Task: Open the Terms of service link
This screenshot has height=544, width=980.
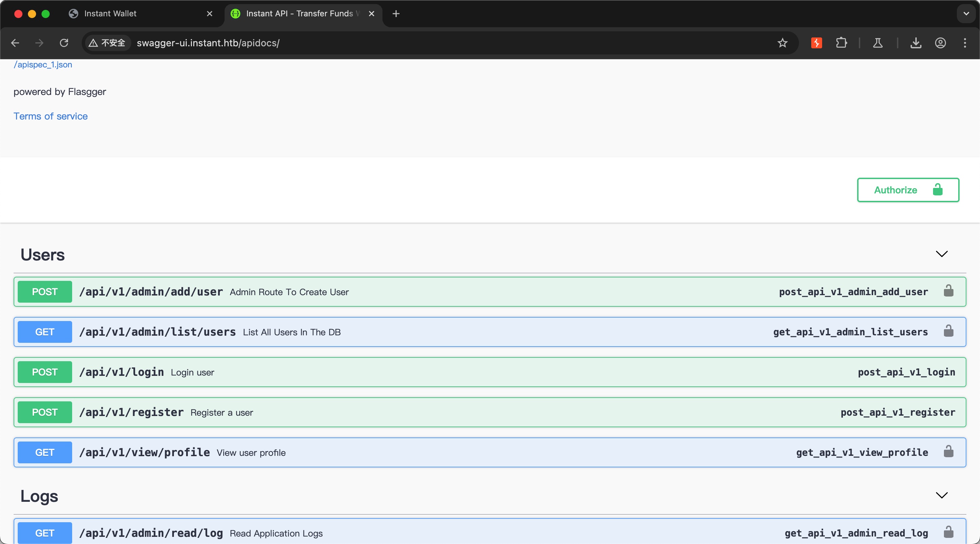Action: click(51, 116)
